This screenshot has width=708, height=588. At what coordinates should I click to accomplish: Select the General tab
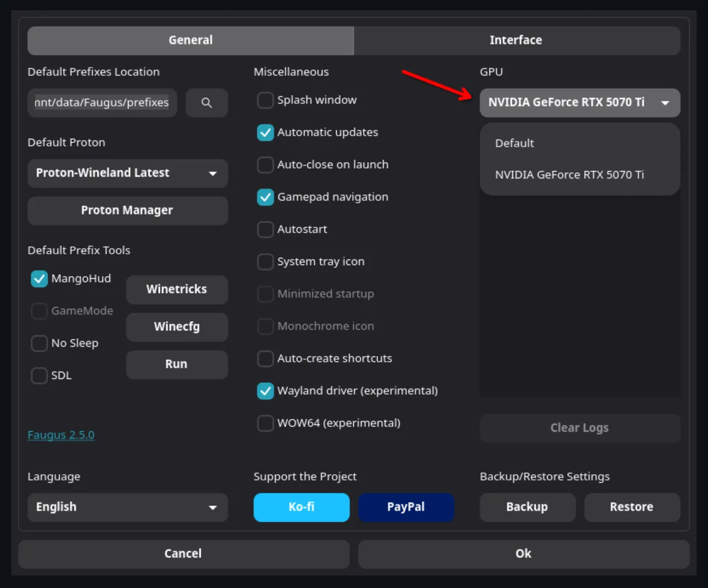pos(190,40)
